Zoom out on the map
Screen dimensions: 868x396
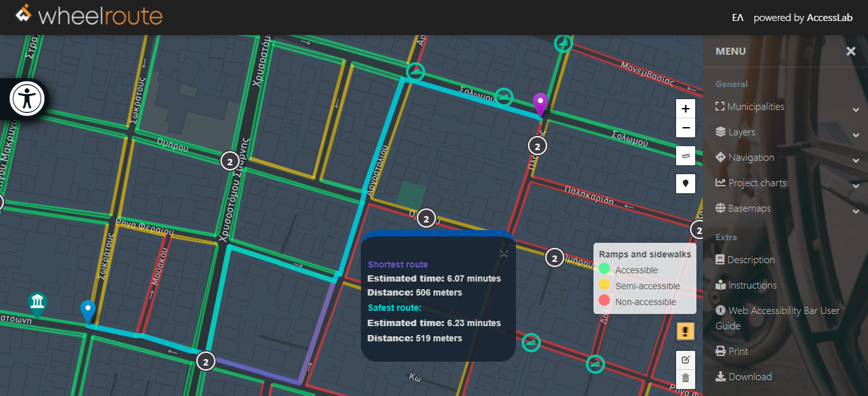tap(686, 128)
